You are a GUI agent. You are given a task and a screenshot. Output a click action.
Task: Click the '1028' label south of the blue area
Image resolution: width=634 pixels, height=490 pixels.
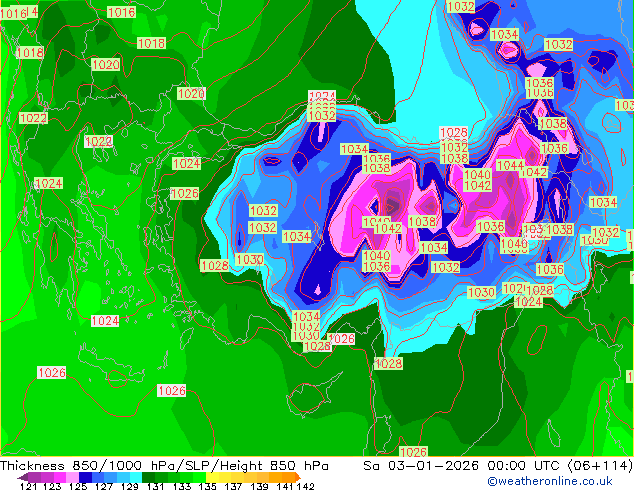point(389,364)
